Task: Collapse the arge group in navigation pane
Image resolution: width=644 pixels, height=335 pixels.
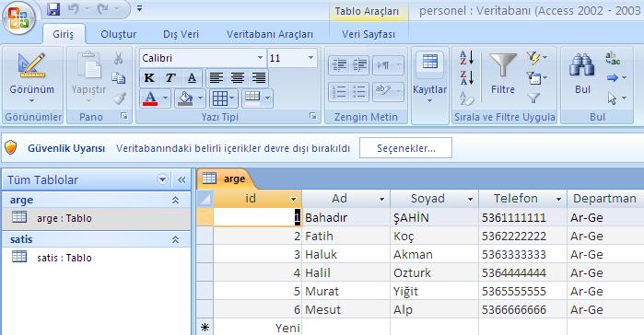Action: point(175,200)
